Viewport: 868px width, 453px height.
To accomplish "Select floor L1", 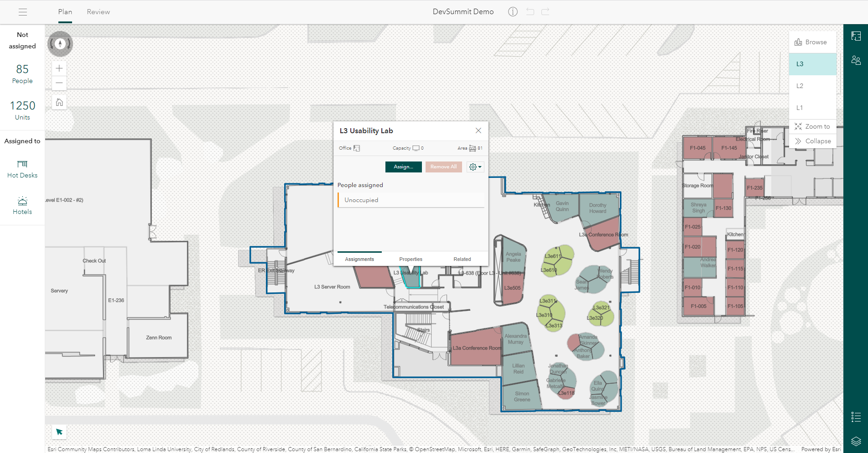I will 813,108.
